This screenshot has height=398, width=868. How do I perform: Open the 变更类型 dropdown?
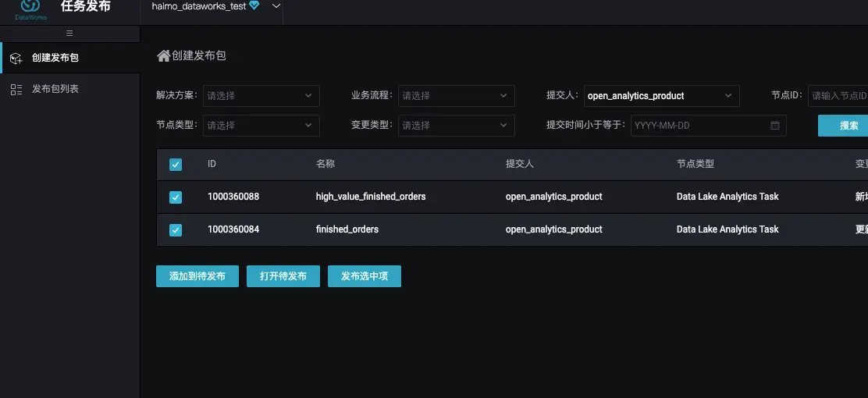[456, 126]
